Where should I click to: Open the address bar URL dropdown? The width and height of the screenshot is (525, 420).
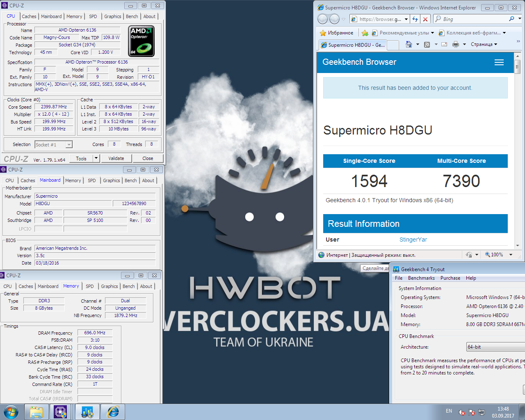click(406, 19)
